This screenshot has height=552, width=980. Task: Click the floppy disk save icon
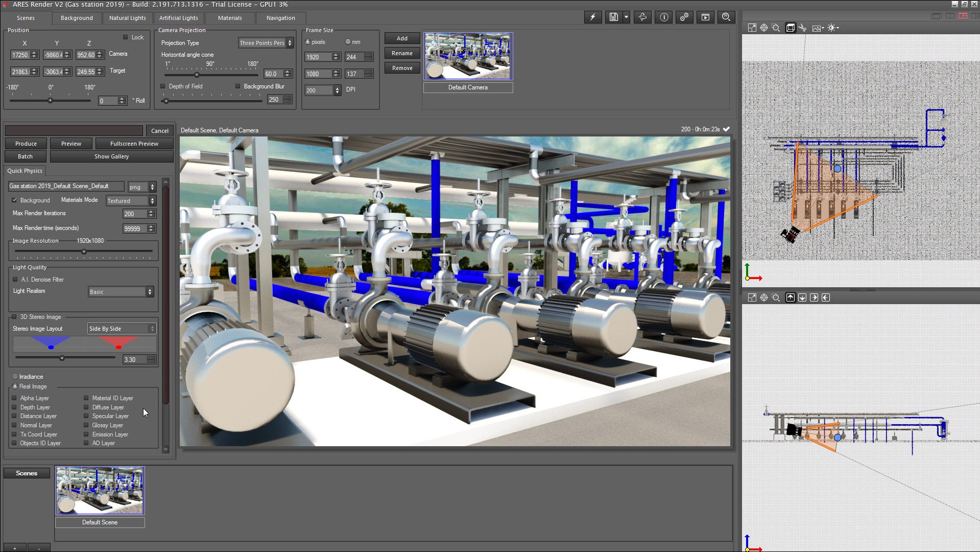point(613,17)
